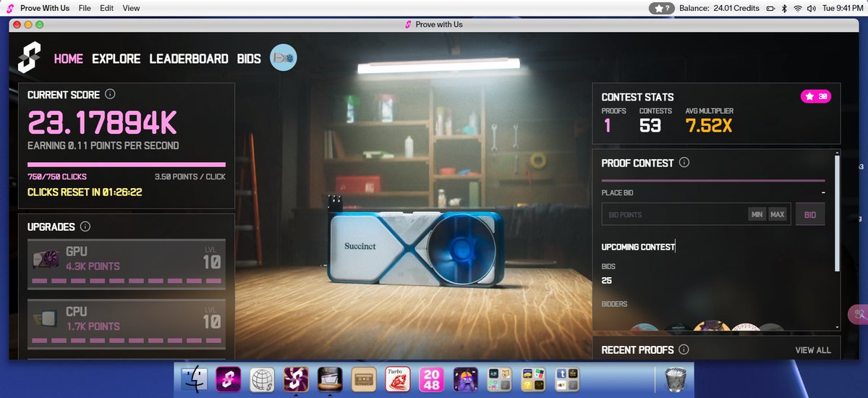
Task: Open the Prove With Us app menu
Action: point(45,8)
